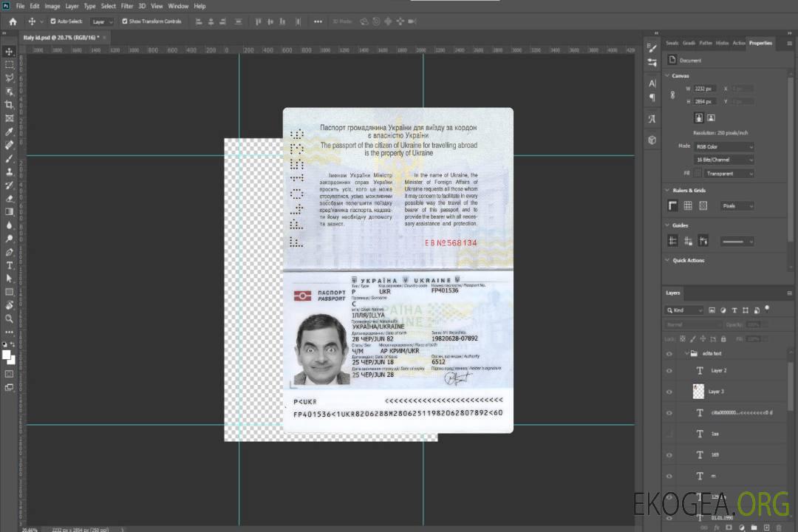Click the lock all padlock icon in Layers

723,339
